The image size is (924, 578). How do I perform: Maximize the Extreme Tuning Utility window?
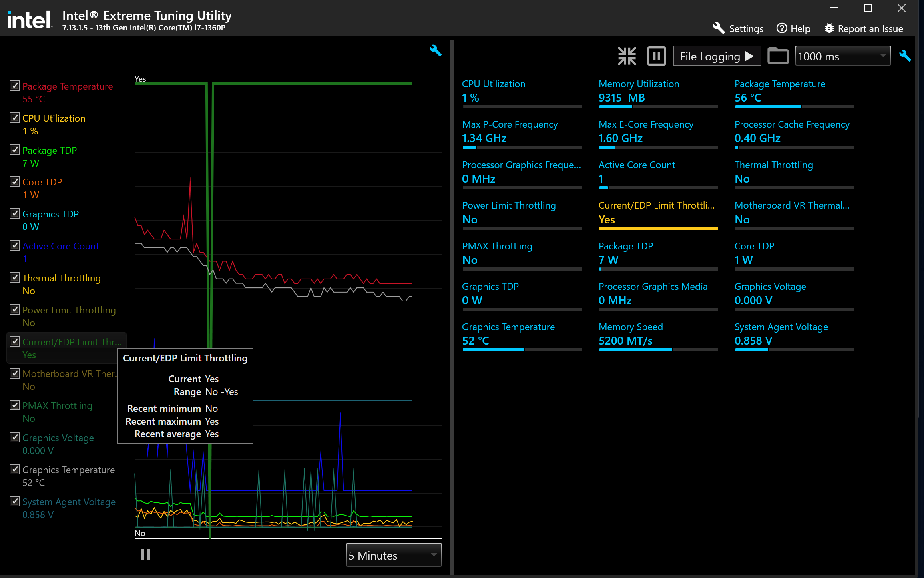[868, 8]
